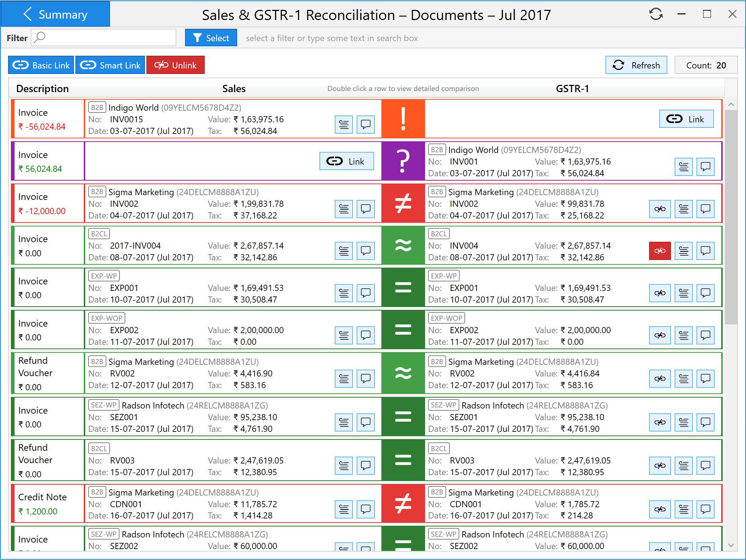Click the purple question mark status tile
This screenshot has height=560, width=746.
coord(403,161)
